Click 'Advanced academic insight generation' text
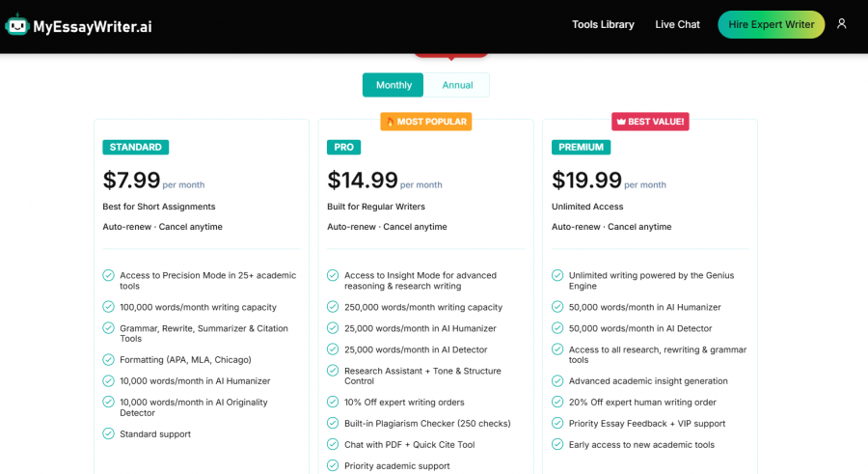Screen dimensions: 868x474 tap(648, 381)
